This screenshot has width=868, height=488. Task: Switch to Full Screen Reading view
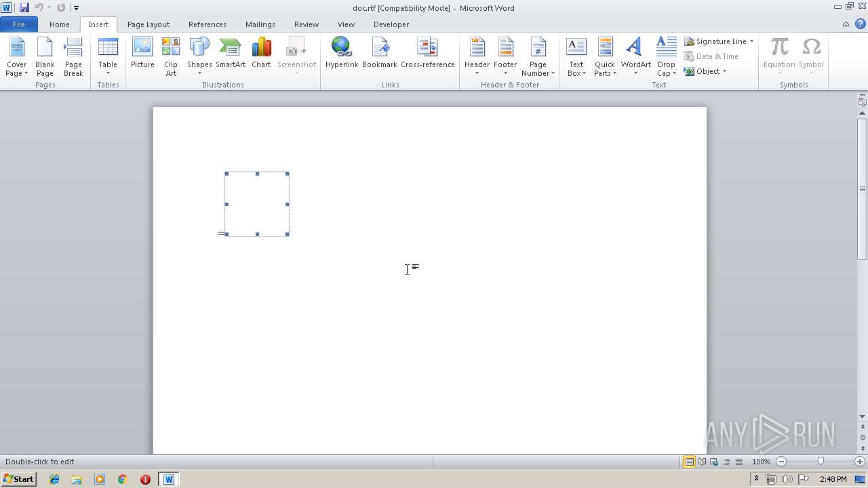[701, 462]
